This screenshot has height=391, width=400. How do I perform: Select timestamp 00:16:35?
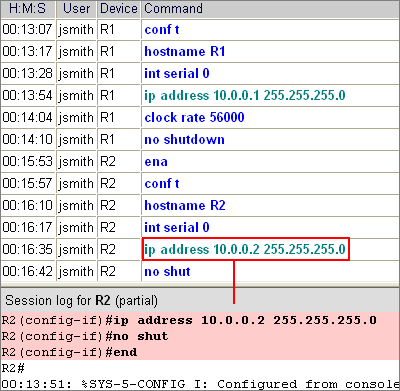[x=27, y=250]
